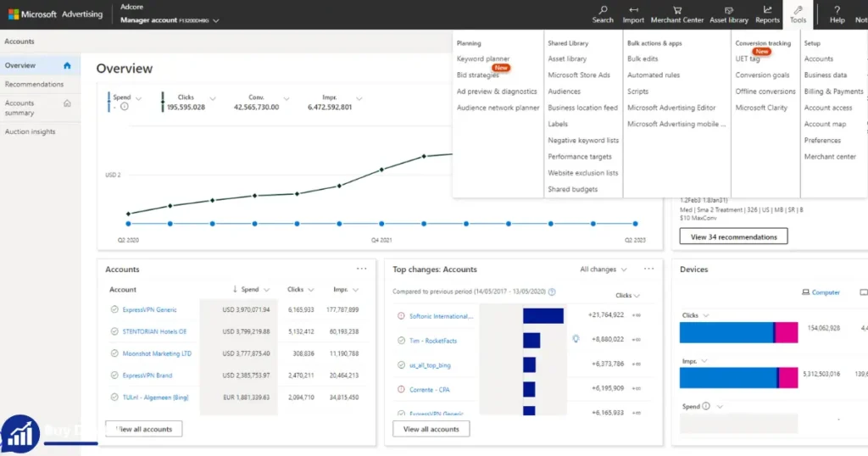Click the home icon beside Overview
This screenshot has height=456, width=868.
tap(67, 65)
